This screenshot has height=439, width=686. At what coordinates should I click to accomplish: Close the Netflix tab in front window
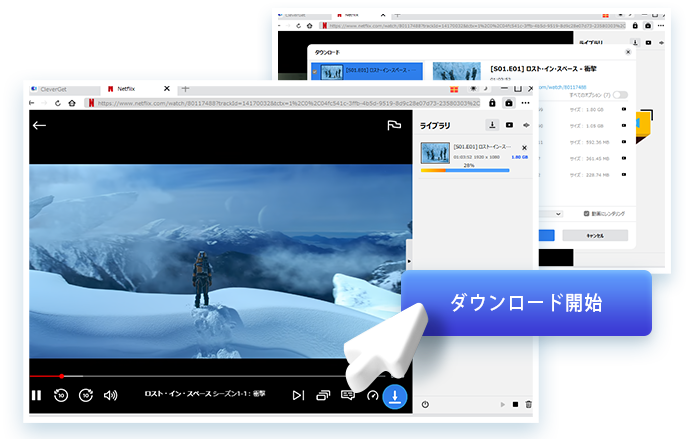[x=167, y=89]
